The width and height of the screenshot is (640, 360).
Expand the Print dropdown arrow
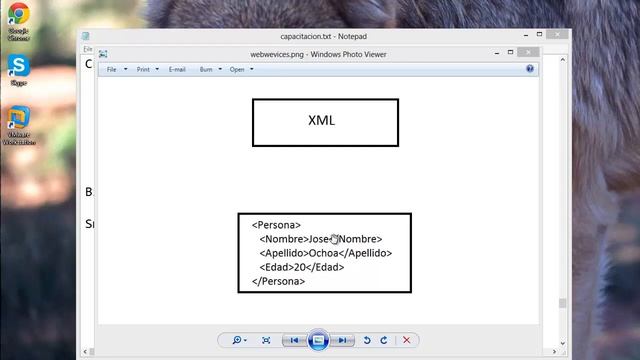point(157,69)
